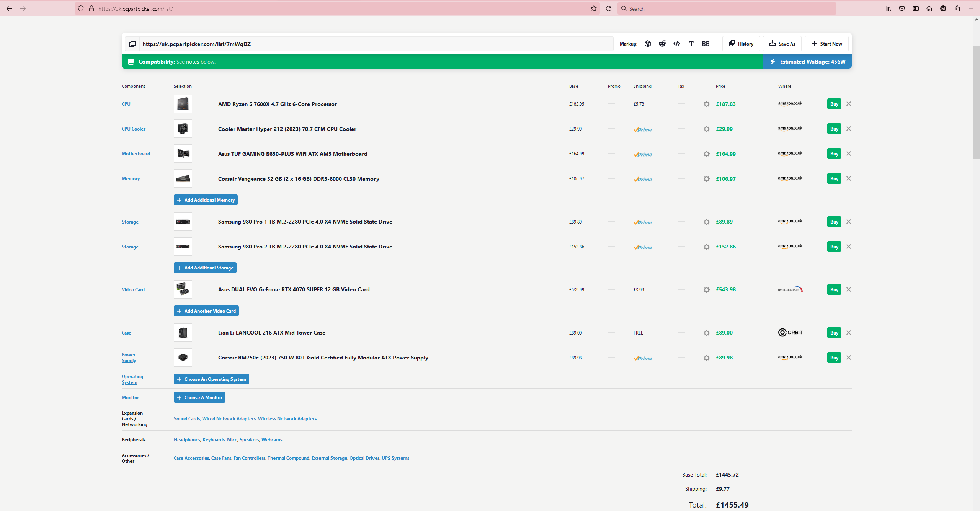Choose the BBCode markup option
The width and height of the screenshot is (980, 511).
[706, 44]
